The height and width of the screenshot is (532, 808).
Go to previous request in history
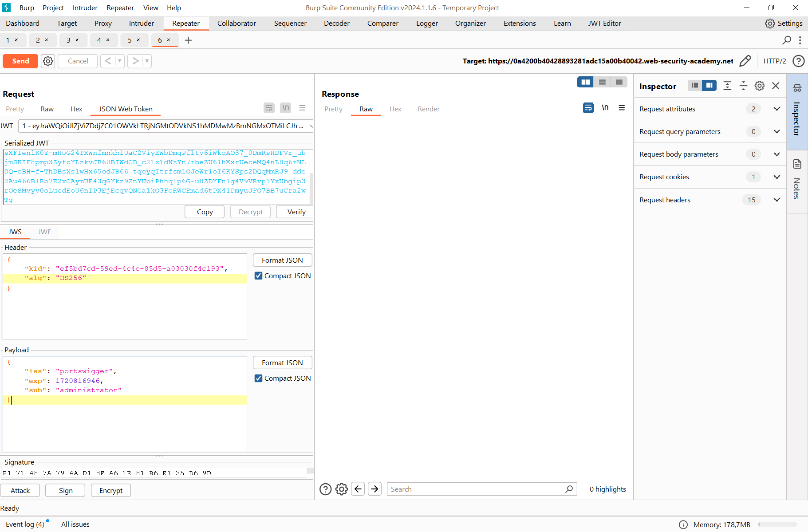(108, 61)
